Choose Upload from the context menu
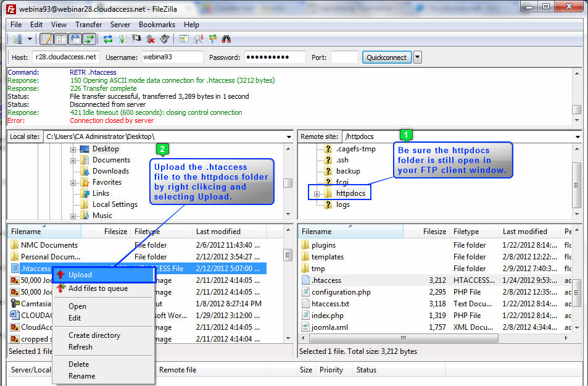Image resolution: width=588 pixels, height=386 pixels. 104,275
